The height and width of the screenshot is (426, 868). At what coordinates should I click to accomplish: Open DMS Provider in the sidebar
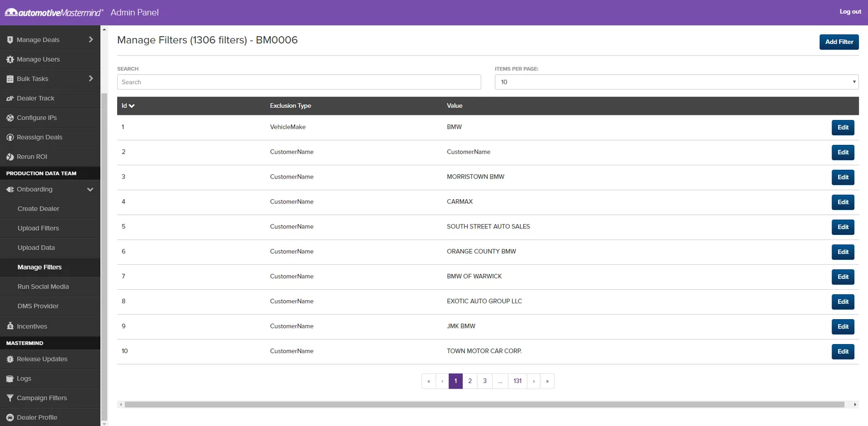tap(38, 307)
